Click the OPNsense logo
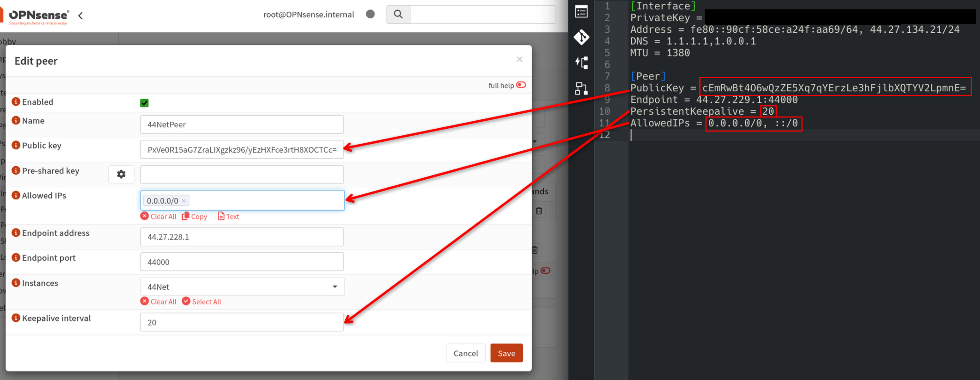 tap(38, 16)
